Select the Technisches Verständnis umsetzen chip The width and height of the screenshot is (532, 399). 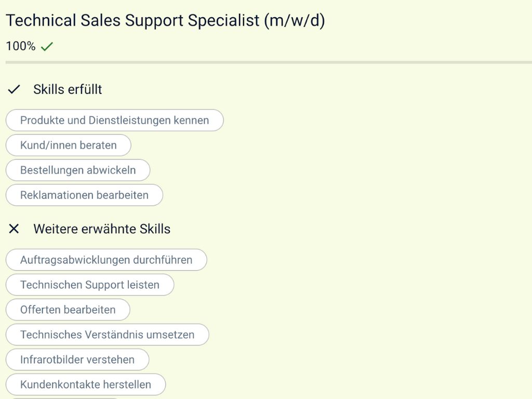107,335
